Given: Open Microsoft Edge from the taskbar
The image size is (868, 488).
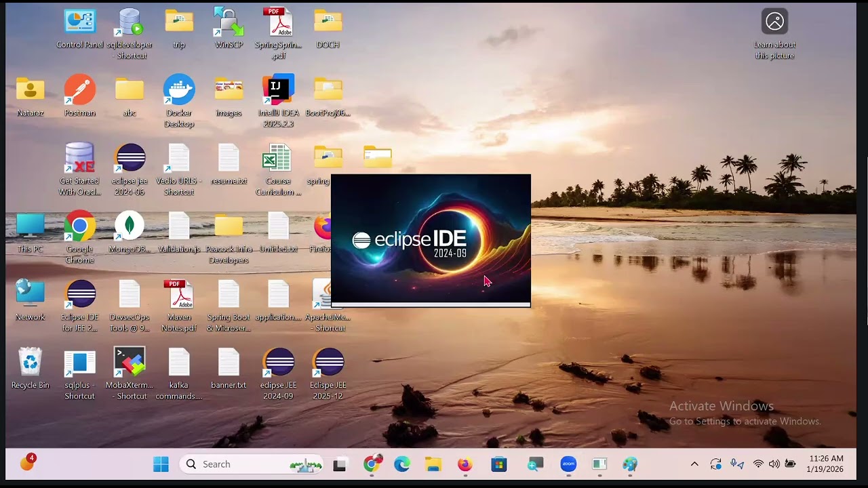Looking at the screenshot, I should pyautogui.click(x=402, y=464).
